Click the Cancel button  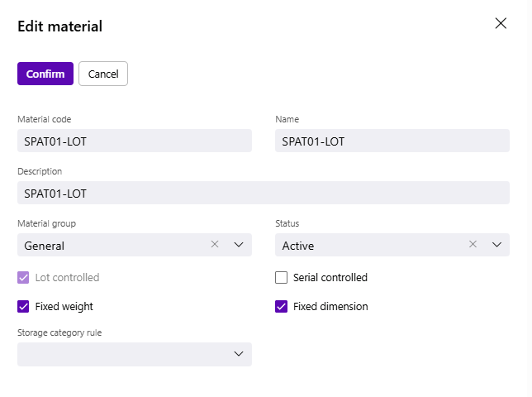(x=103, y=74)
